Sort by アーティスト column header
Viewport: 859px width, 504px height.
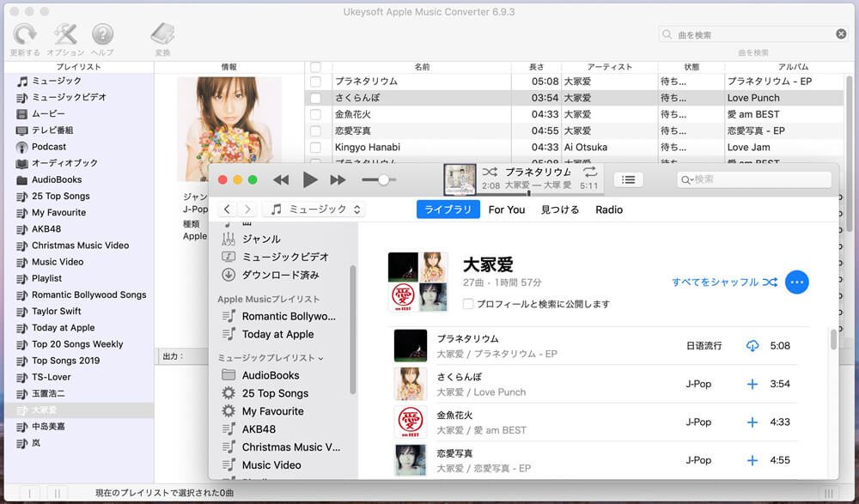610,67
